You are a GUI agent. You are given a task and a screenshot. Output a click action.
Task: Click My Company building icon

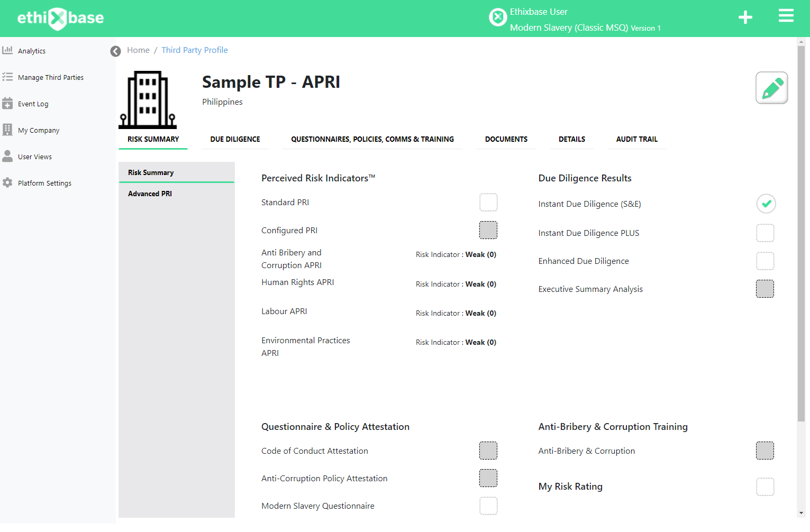[7, 130]
